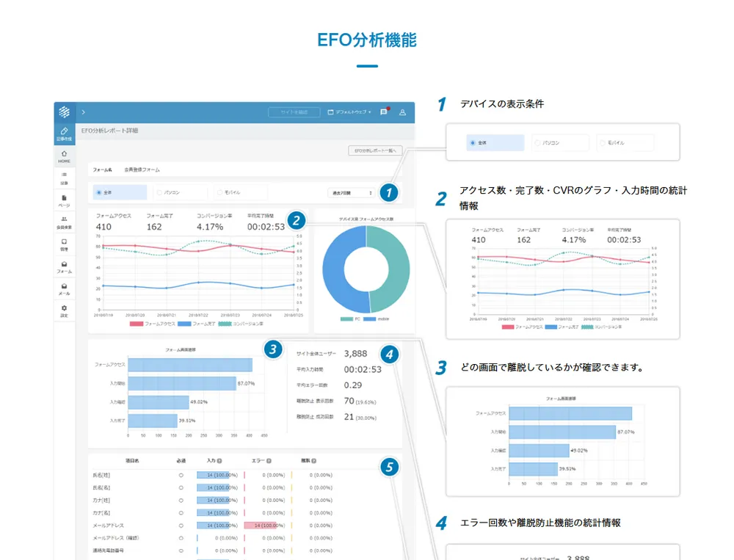Select the 全体 radio button in dashboard filter row
Viewport: 734px width, 560px height.
coord(98,192)
